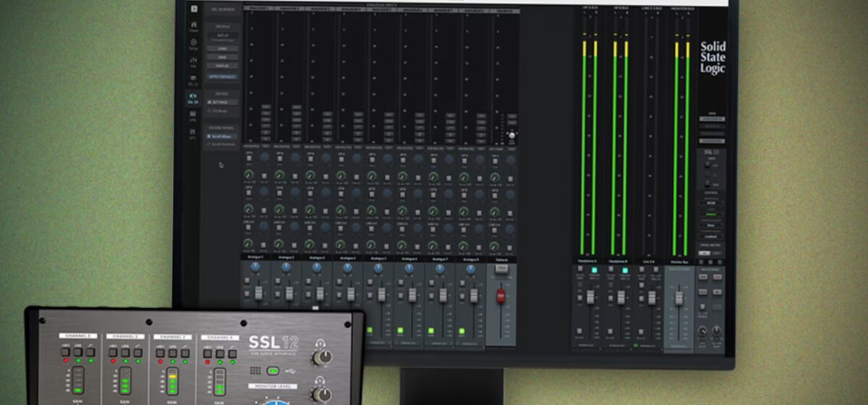The image size is (868, 405).
Task: Adjust the Analogue 2 blue pan knob
Action: pyautogui.click(x=286, y=267)
